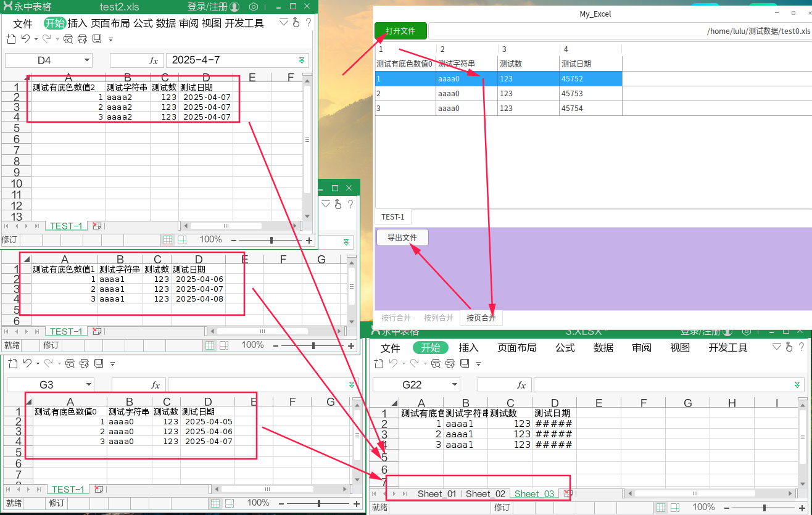Image resolution: width=812 pixels, height=515 pixels.
Task: Add new sheet icon beside TEST-1 in test2.xls
Action: [x=96, y=226]
